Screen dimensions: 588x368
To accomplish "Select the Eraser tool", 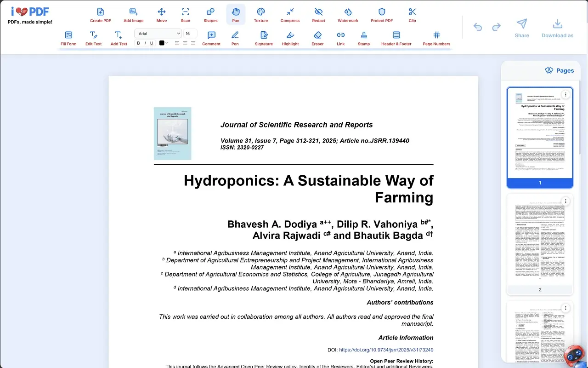I will (x=317, y=38).
